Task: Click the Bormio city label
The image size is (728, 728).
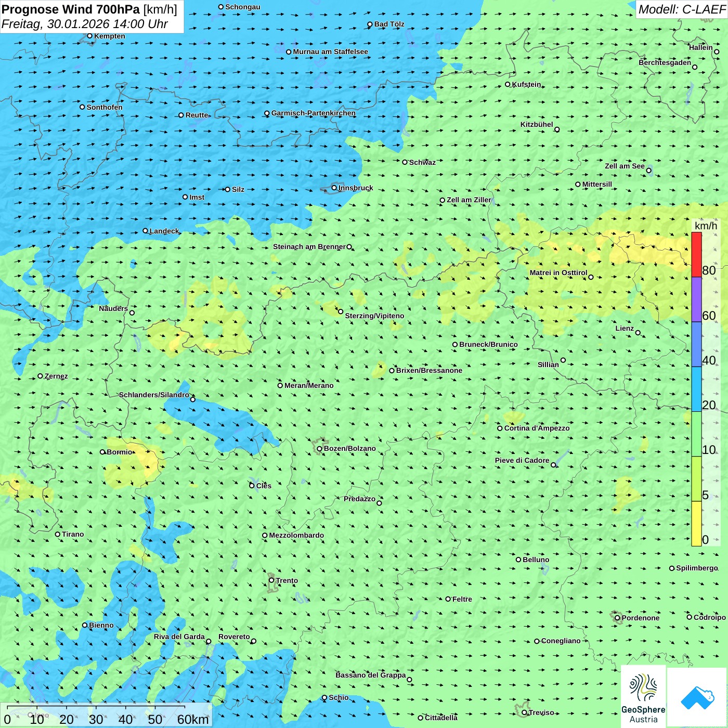Action: [x=120, y=452]
